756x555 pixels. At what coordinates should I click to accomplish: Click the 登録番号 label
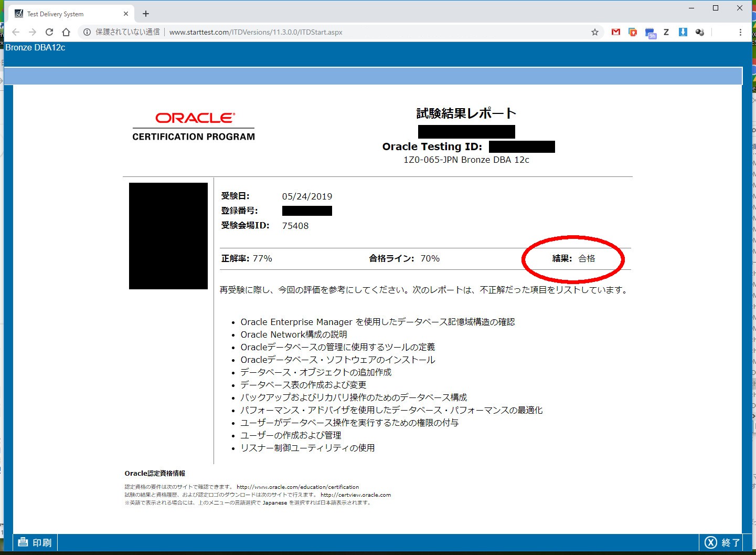pos(239,211)
